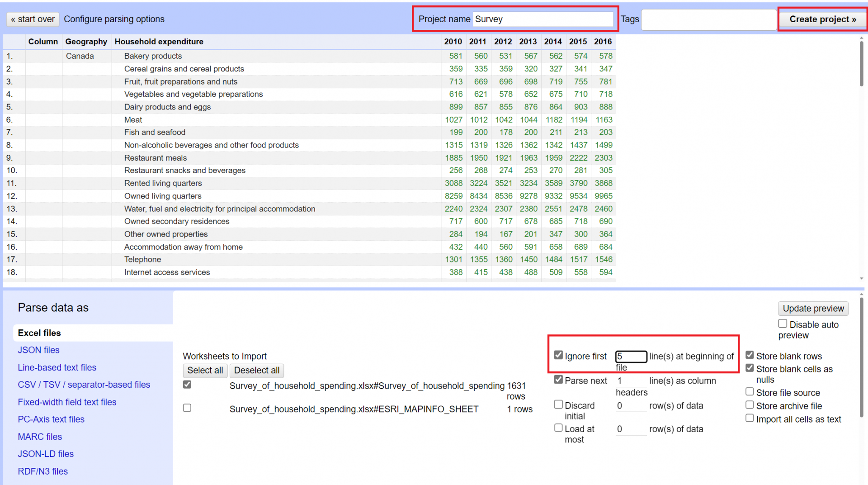Enable Discard initial rows of data
The width and height of the screenshot is (868, 485).
558,404
